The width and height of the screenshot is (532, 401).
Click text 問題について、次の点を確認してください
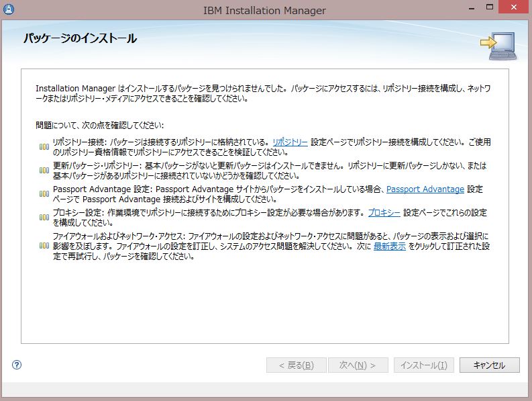(100, 126)
